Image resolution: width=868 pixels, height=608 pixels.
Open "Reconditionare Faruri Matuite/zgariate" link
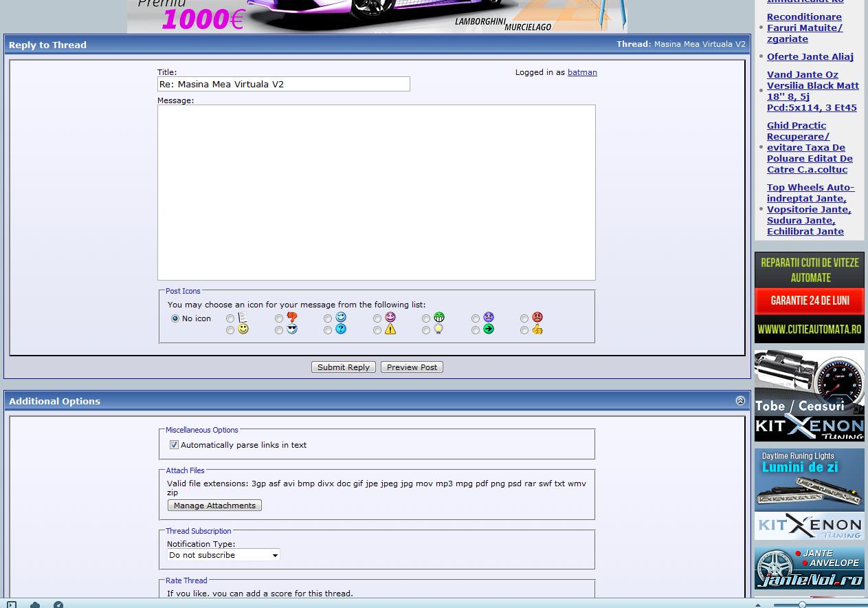805,28
